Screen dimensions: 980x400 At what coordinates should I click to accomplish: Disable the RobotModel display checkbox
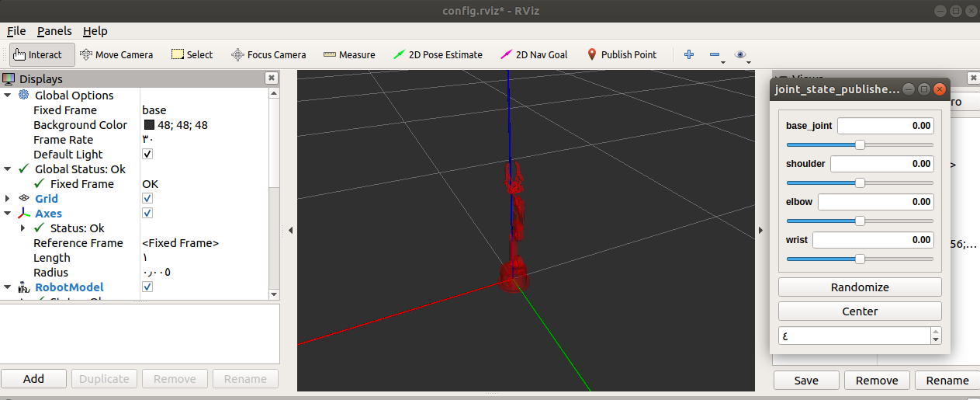(147, 287)
